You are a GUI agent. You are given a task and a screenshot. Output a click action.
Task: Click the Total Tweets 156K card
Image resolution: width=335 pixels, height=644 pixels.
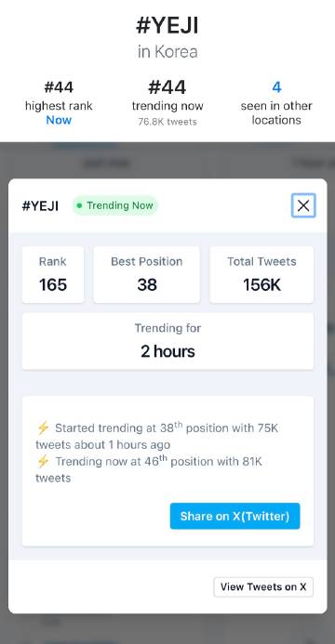[261, 274]
